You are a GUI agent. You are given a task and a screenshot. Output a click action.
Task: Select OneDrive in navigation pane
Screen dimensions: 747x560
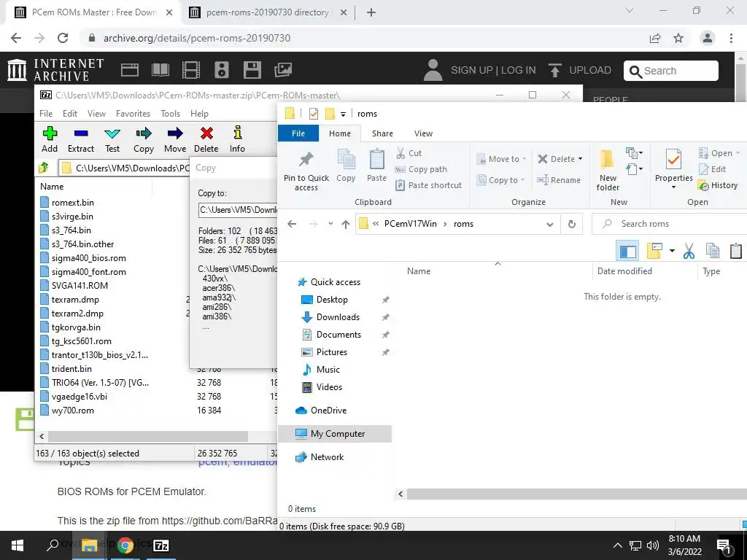pyautogui.click(x=328, y=411)
